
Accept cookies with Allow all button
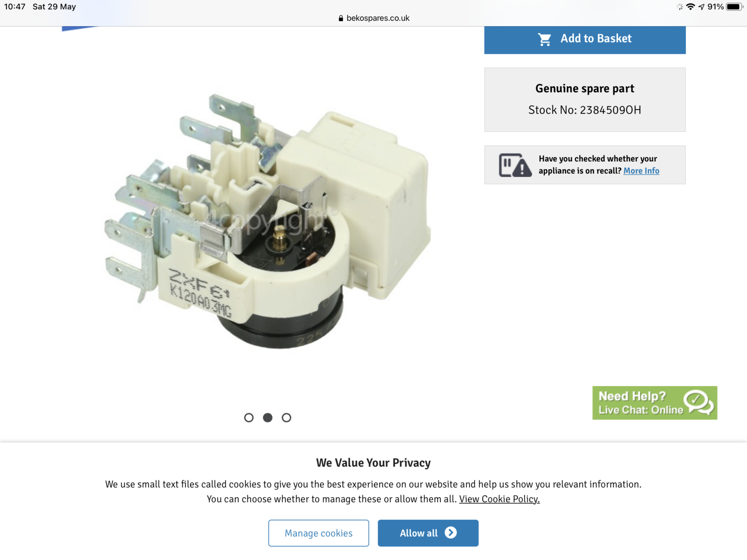pos(428,533)
